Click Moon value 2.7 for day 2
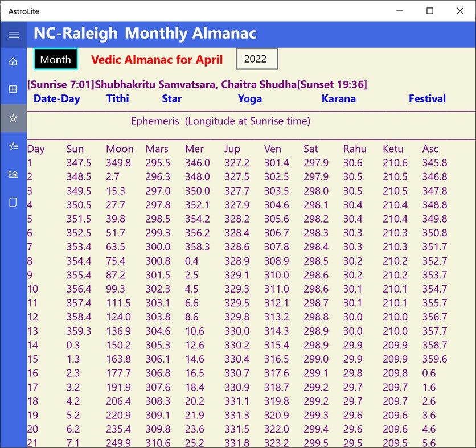Image resolution: width=476 pixels, height=448 pixels. pos(113,176)
